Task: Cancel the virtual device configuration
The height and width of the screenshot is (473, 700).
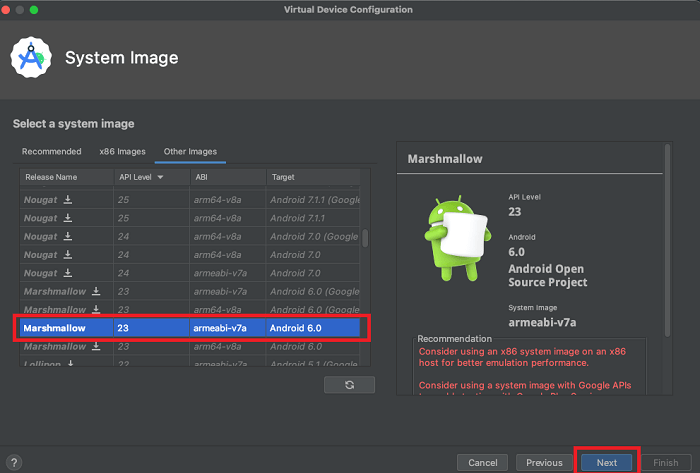Action: point(483,463)
